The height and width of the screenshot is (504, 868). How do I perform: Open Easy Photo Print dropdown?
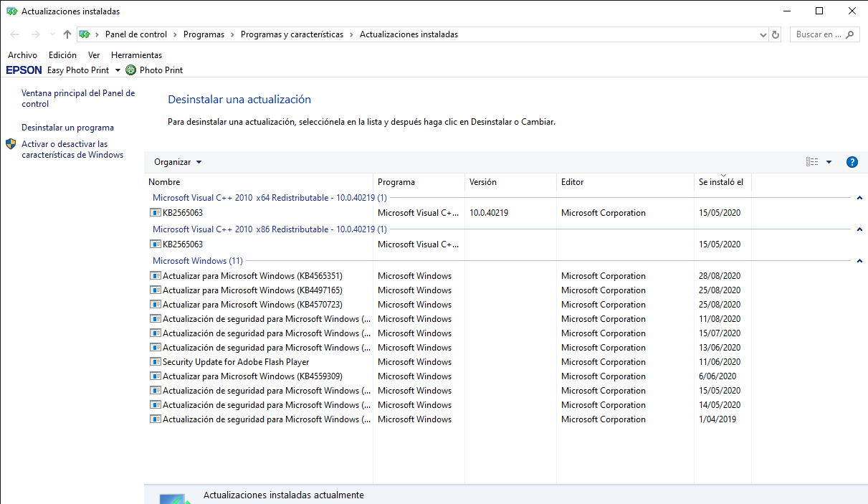[x=118, y=70]
